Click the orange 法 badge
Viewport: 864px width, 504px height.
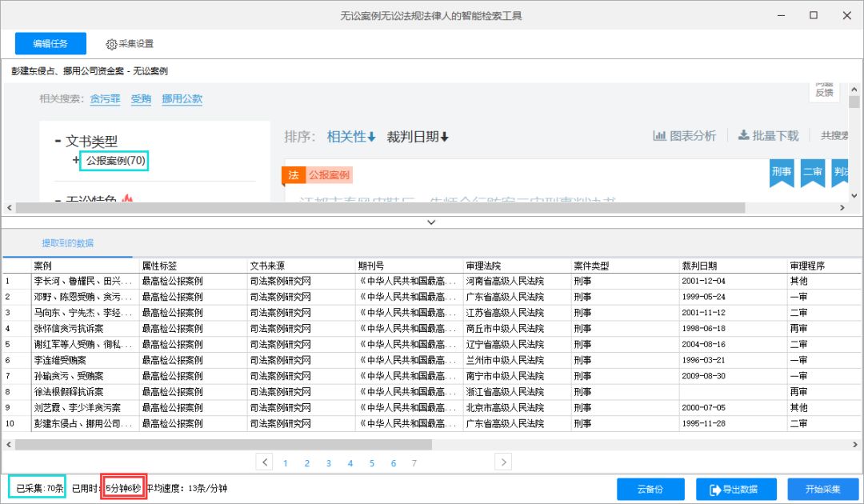click(x=293, y=175)
